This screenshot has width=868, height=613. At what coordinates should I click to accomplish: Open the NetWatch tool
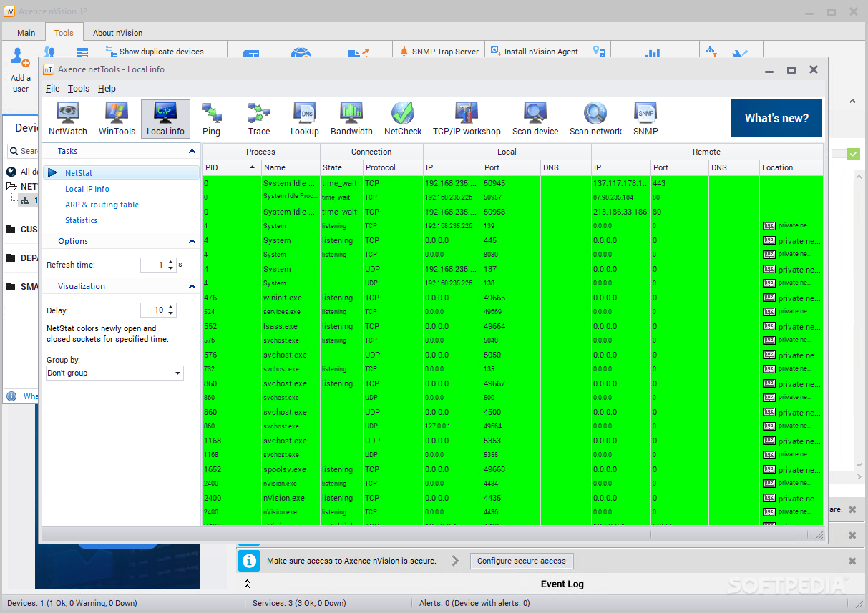[68, 119]
